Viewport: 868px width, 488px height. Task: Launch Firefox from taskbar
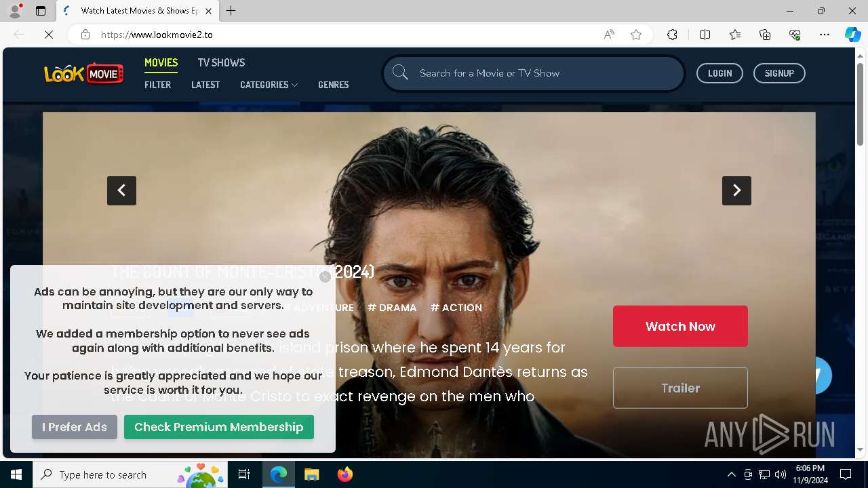point(345,474)
